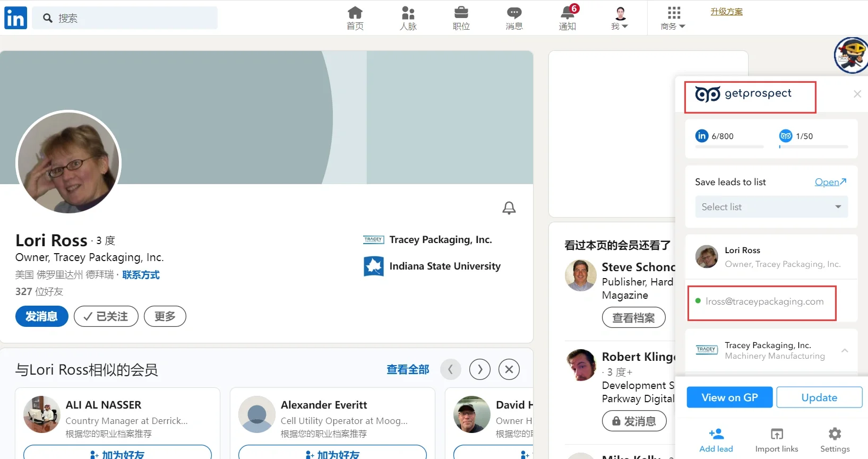Open Robert Klinge's profile photo
This screenshot has width=868, height=459.
click(581, 365)
